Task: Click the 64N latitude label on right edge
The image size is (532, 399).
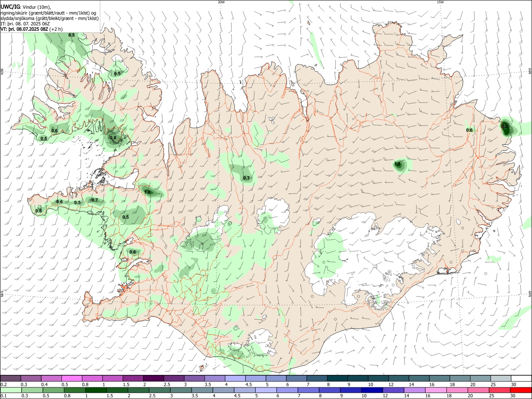Action: [530, 293]
